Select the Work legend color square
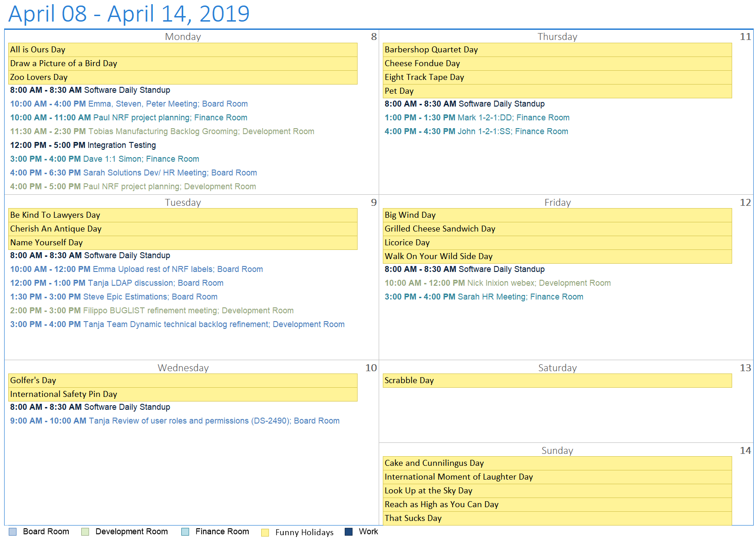 [348, 532]
